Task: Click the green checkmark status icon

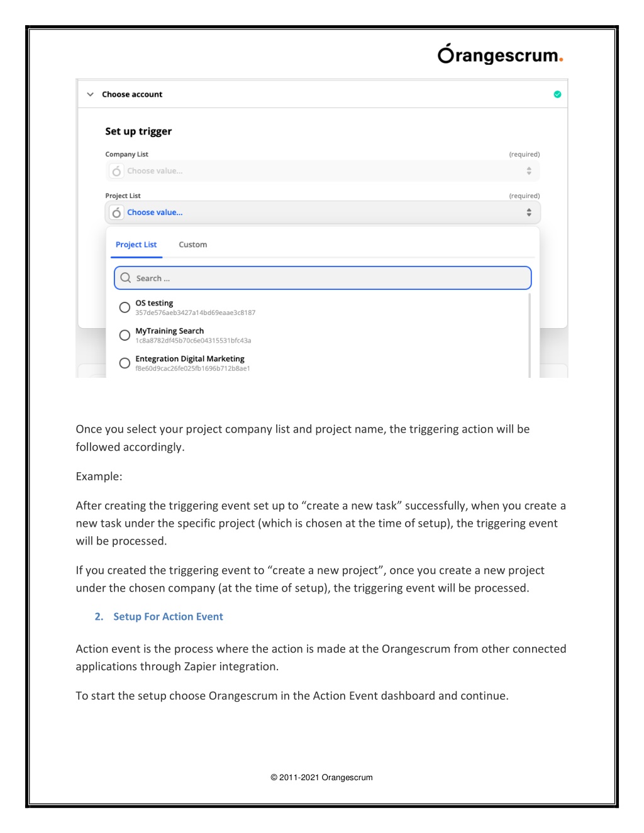Action: pyautogui.click(x=557, y=94)
